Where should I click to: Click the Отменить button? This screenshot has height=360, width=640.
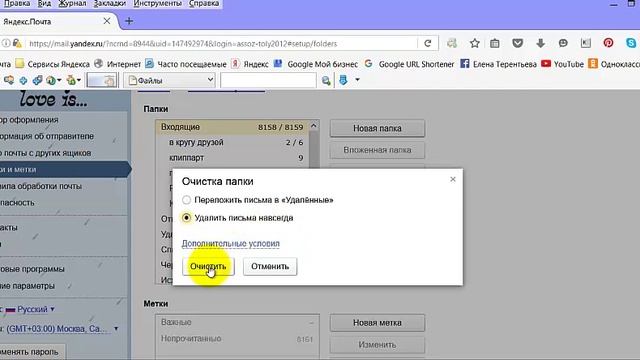click(270, 267)
